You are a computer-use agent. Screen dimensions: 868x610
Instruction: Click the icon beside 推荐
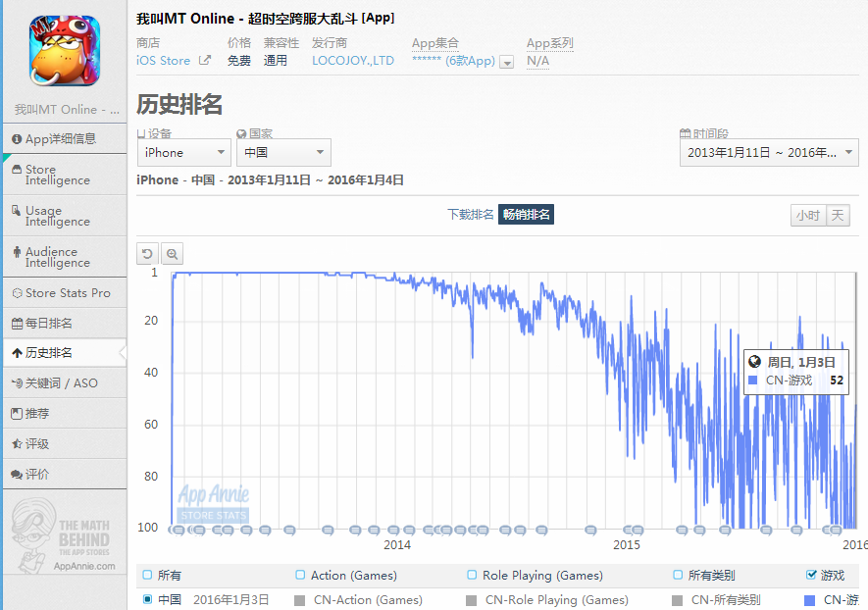[17, 414]
